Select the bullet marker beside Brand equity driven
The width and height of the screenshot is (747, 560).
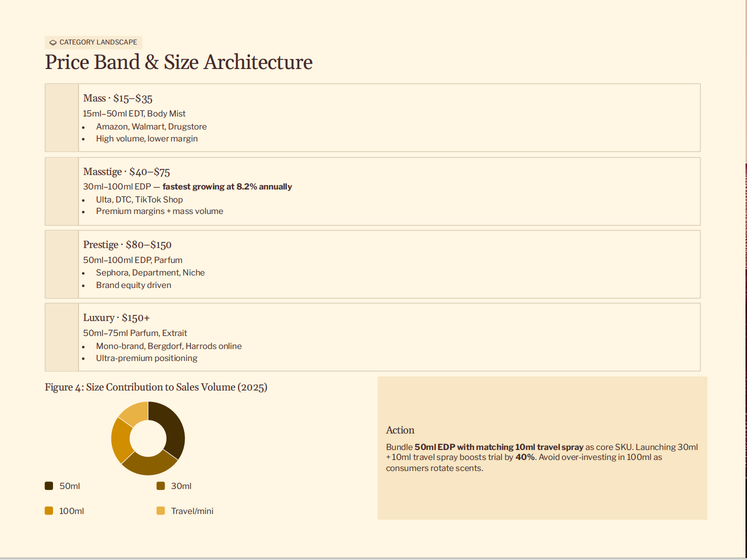pos(84,286)
